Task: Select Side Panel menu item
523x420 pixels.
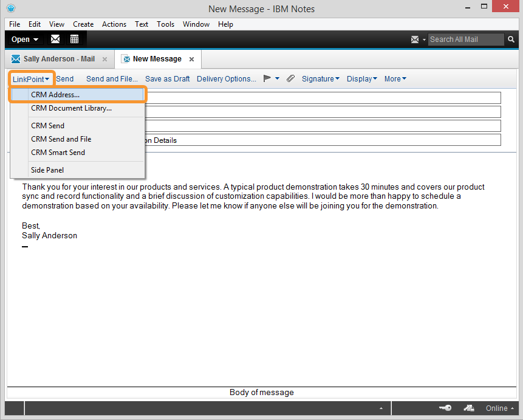Action: 77,170
